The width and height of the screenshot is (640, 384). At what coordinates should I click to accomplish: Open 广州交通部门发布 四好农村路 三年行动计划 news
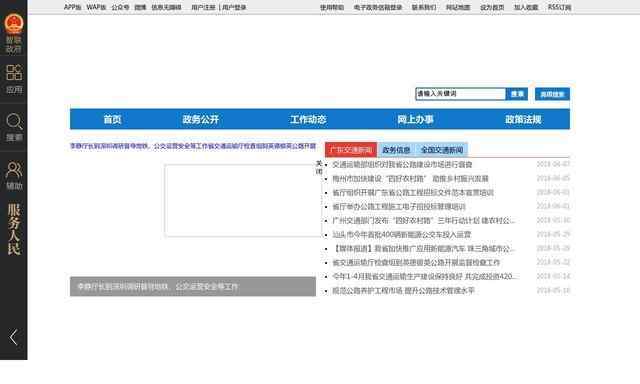[424, 221]
